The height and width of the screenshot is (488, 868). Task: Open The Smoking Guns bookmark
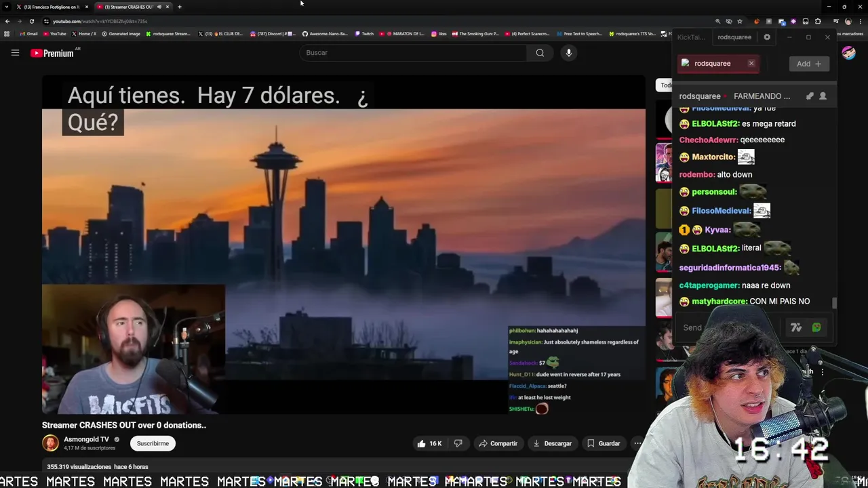tap(475, 34)
